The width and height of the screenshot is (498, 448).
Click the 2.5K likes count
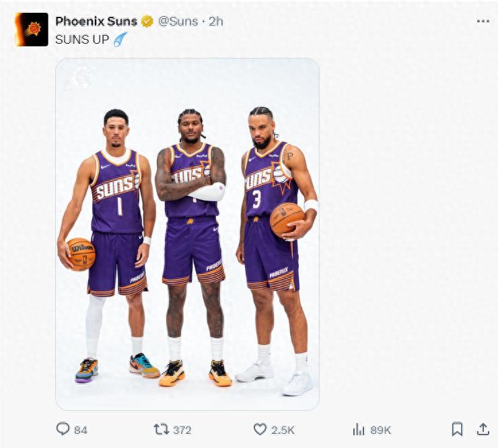coord(282,430)
